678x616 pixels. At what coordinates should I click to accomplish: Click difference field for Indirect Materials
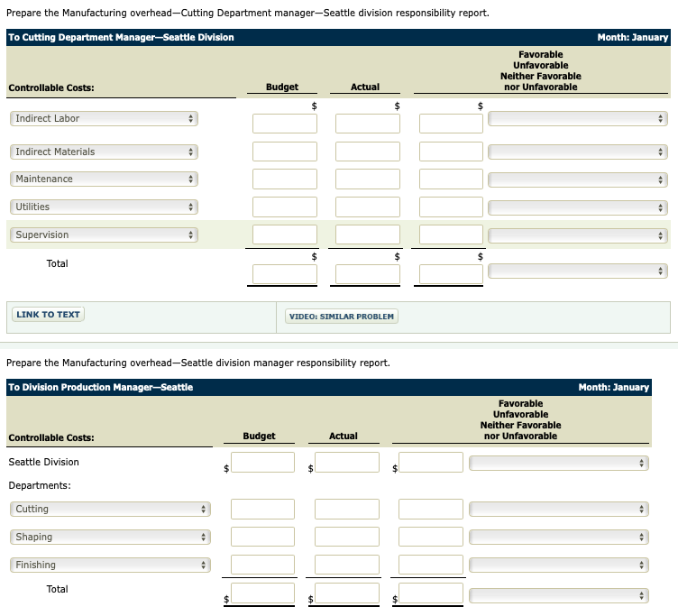point(451,152)
